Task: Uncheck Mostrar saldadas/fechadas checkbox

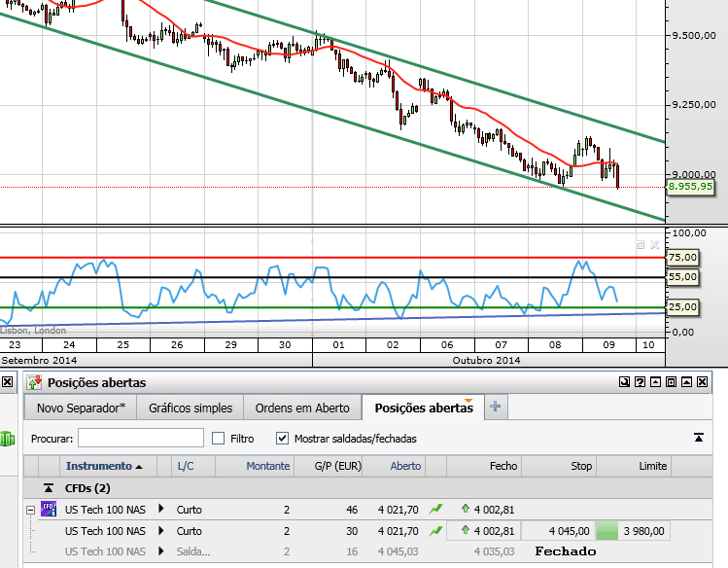Action: (282, 438)
